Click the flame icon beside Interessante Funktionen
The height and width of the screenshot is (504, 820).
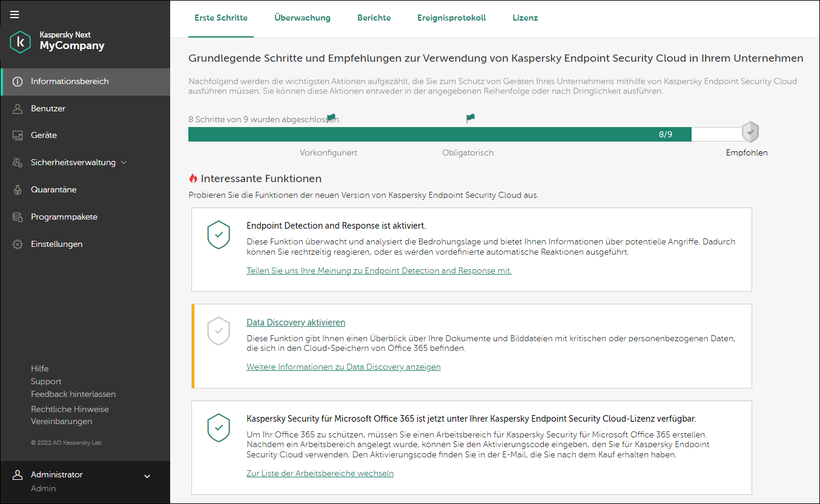tap(193, 178)
